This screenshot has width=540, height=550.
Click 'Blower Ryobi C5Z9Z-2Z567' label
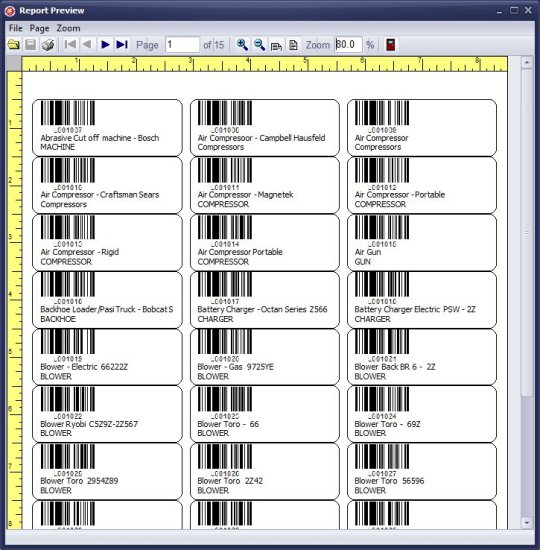coord(89,424)
